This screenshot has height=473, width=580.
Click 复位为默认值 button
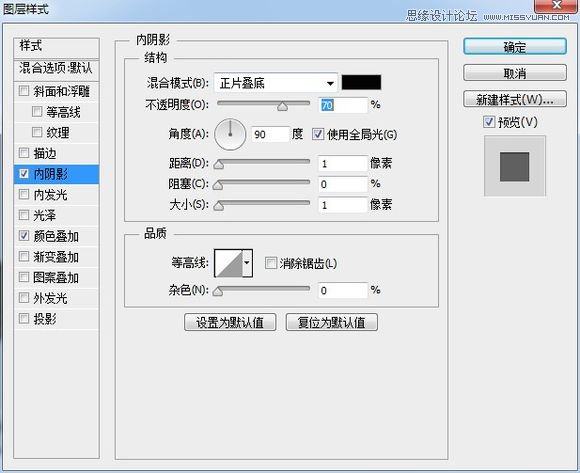[x=331, y=322]
